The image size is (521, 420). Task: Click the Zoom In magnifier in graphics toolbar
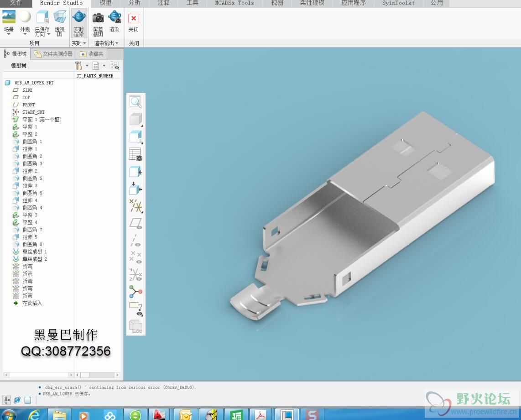click(x=135, y=102)
